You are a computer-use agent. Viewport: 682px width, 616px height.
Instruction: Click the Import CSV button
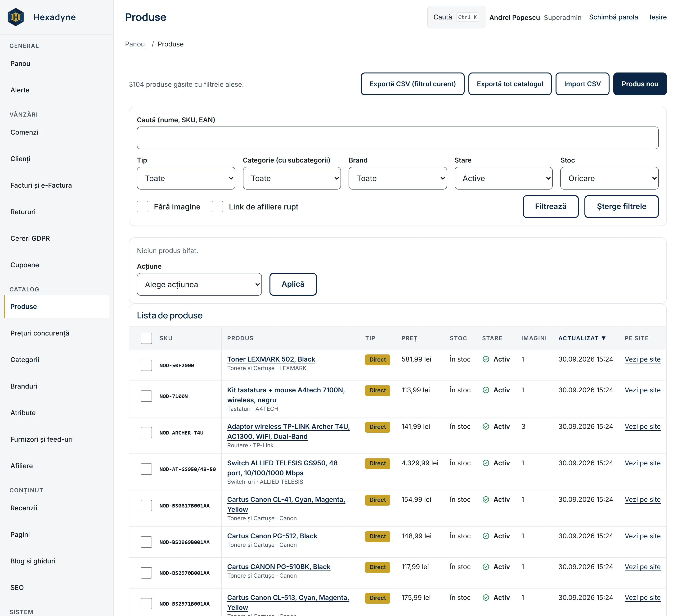coord(582,84)
